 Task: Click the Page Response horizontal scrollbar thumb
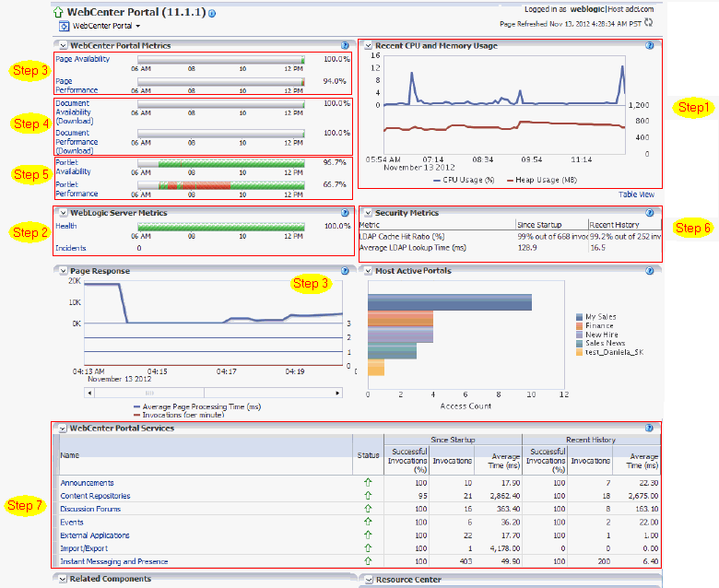tap(149, 393)
